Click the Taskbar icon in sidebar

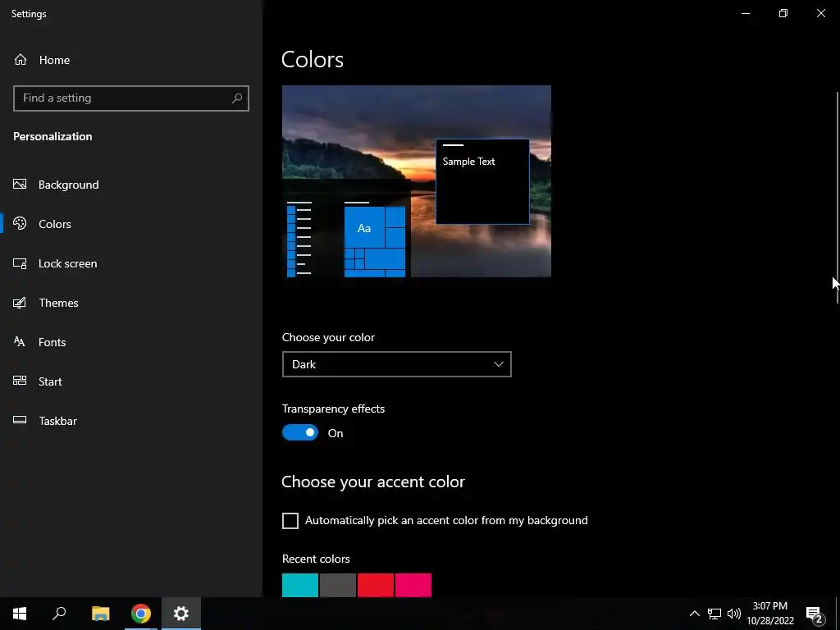point(20,421)
